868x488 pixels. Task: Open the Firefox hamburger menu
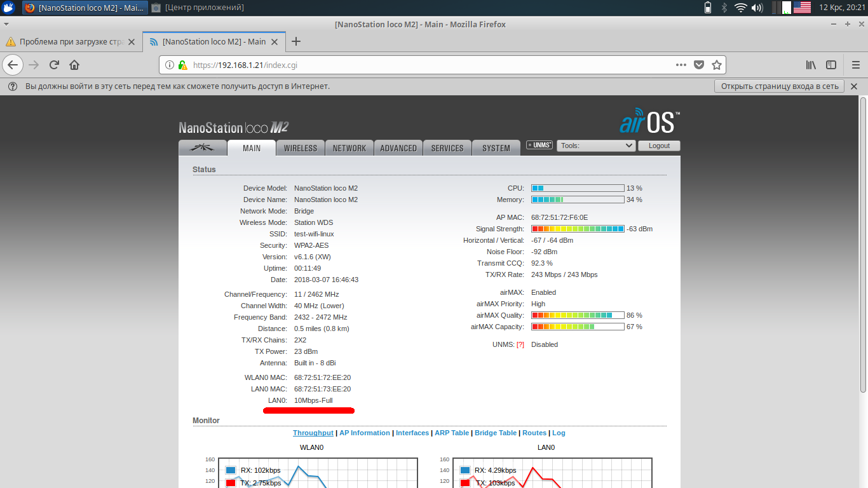(x=855, y=65)
